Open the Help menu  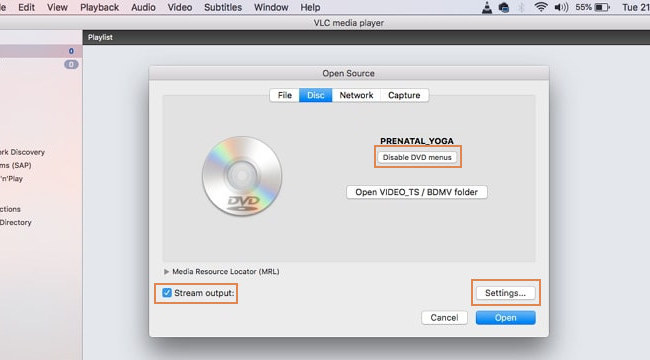[x=310, y=7]
